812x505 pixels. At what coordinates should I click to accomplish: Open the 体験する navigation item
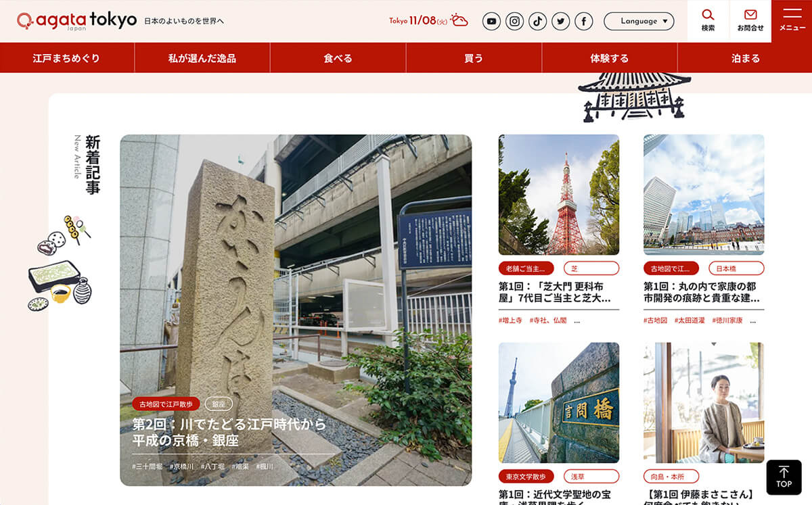(x=609, y=58)
